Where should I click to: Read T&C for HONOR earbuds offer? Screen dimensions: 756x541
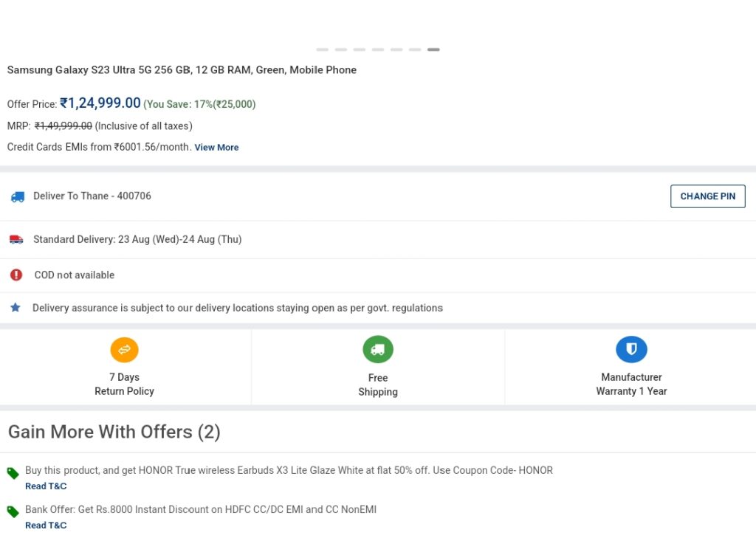pos(46,486)
